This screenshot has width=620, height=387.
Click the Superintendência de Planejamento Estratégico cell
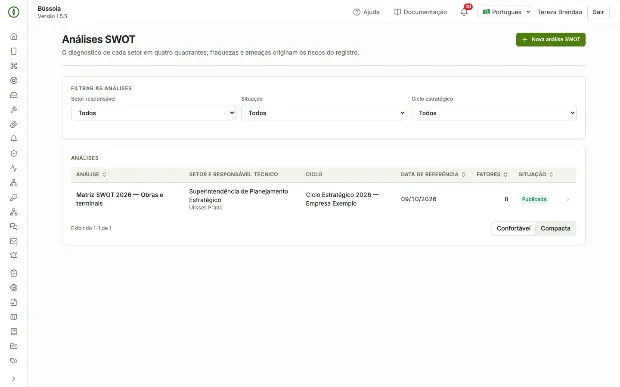[238, 195]
